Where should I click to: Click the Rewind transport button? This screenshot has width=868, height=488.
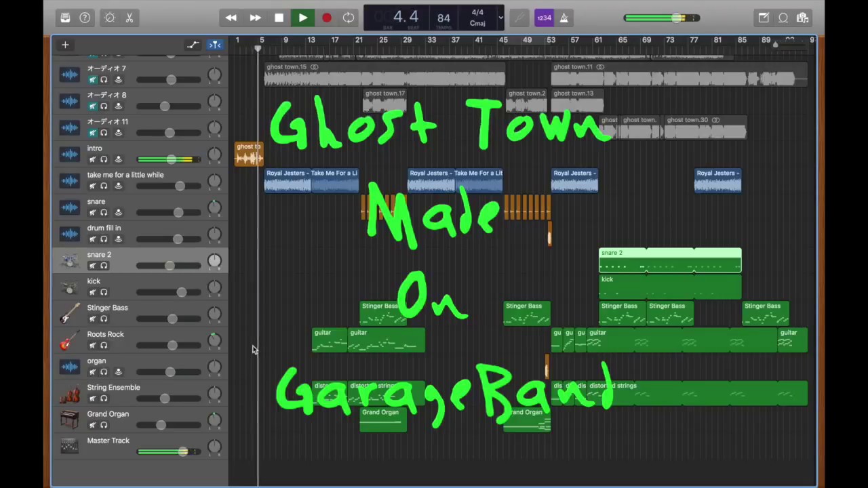[231, 18]
